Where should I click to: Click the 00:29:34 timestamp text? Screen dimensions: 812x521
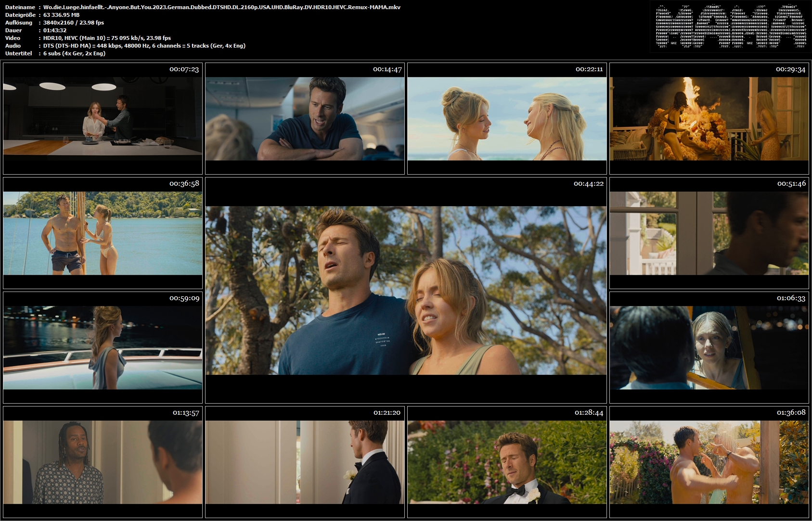(x=790, y=69)
